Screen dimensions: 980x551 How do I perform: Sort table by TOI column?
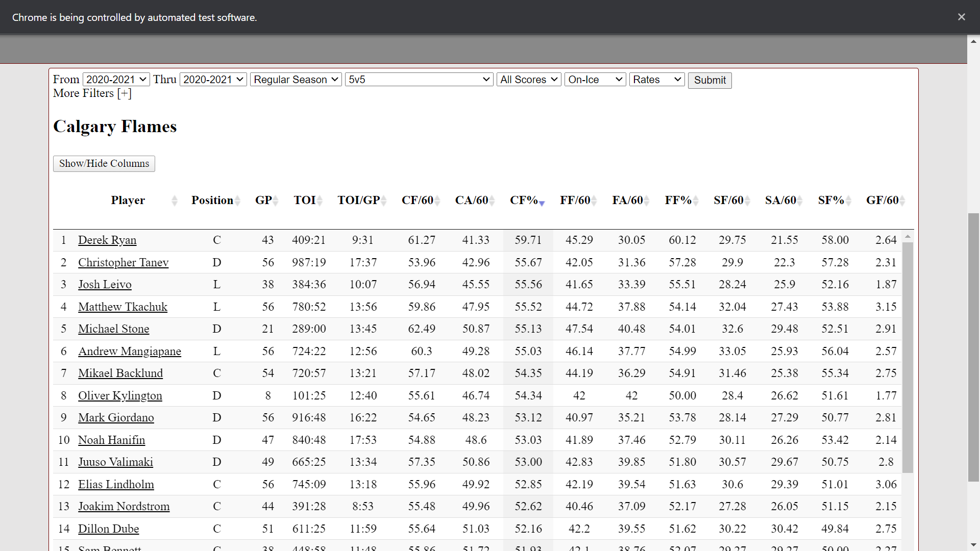[305, 201]
